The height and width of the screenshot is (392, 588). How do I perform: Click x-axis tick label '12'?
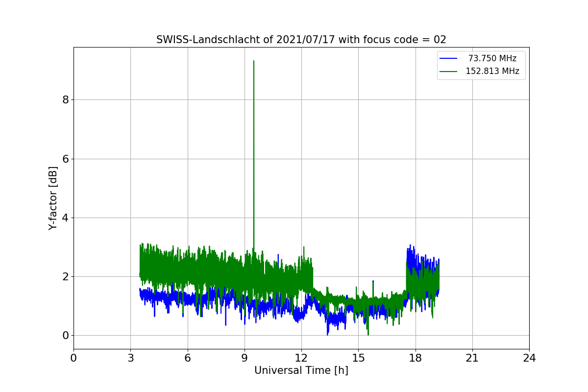pyautogui.click(x=301, y=358)
